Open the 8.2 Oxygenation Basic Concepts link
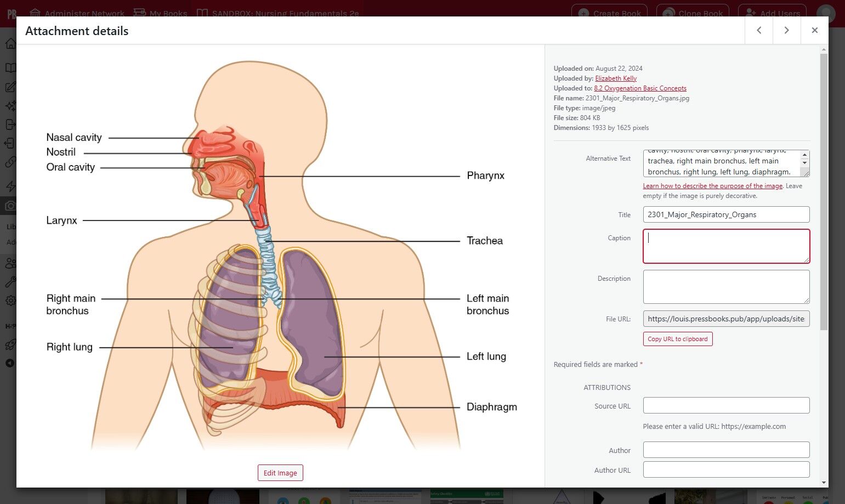The image size is (845, 504). [x=640, y=88]
